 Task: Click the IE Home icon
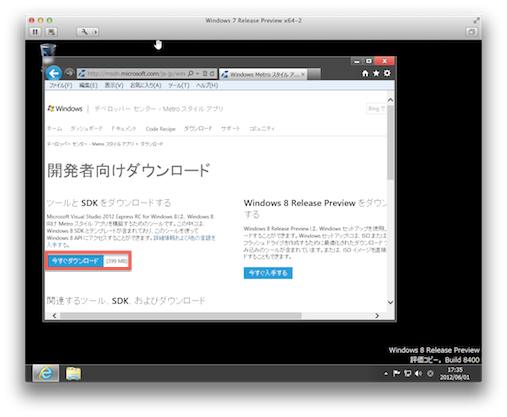tap(365, 73)
